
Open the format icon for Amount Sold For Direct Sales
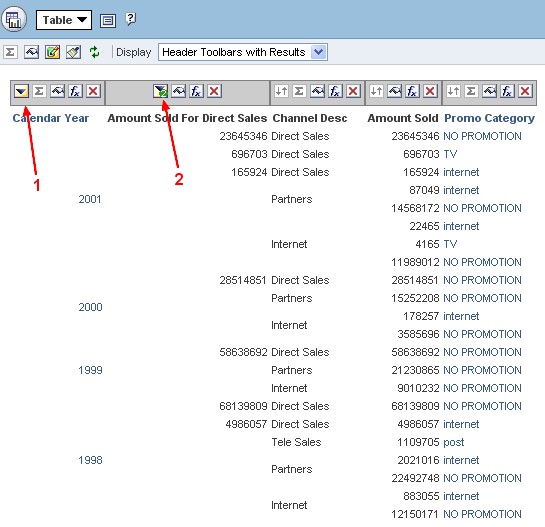click(179, 91)
